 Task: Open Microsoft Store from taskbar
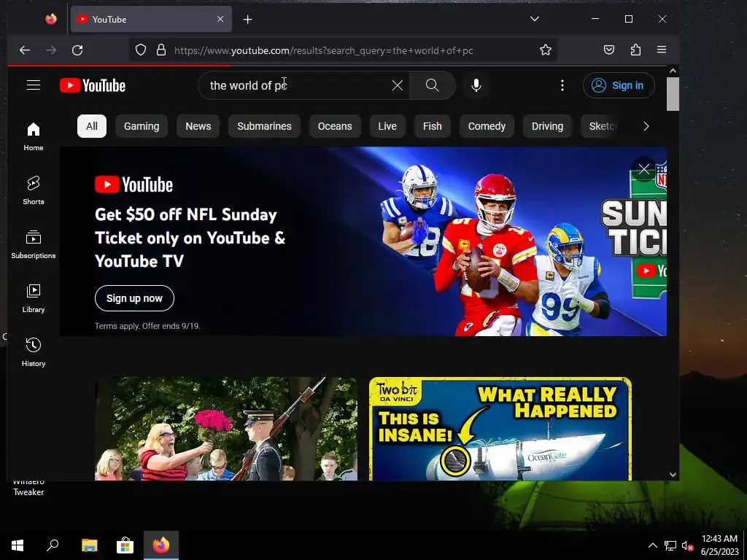pyautogui.click(x=125, y=545)
